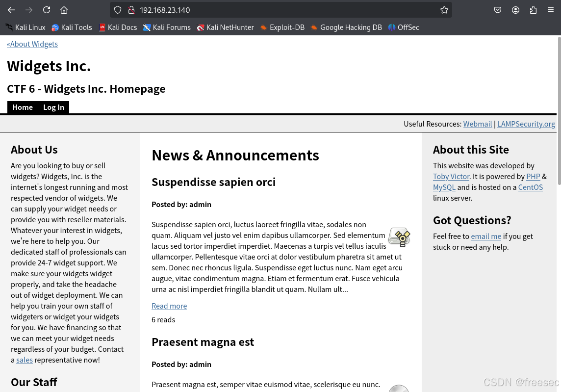Click the News & Announcements heading
The height and width of the screenshot is (392, 561).
pyautogui.click(x=235, y=156)
